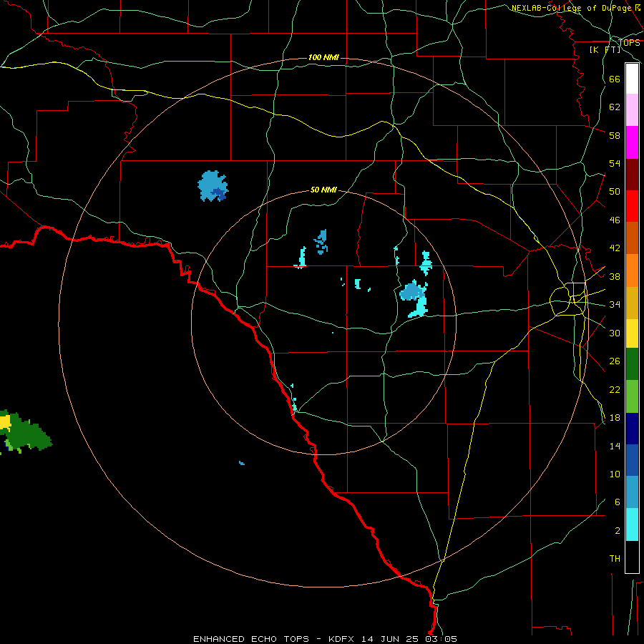Click the large blue echo between the range rings

(x=213, y=186)
